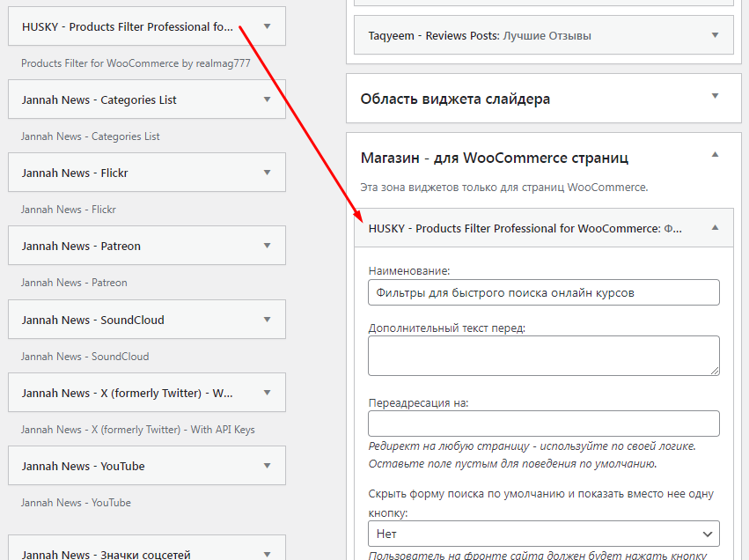Collapse the open HUSKY widget settings
Viewport: 749px width, 560px height.
(x=715, y=228)
